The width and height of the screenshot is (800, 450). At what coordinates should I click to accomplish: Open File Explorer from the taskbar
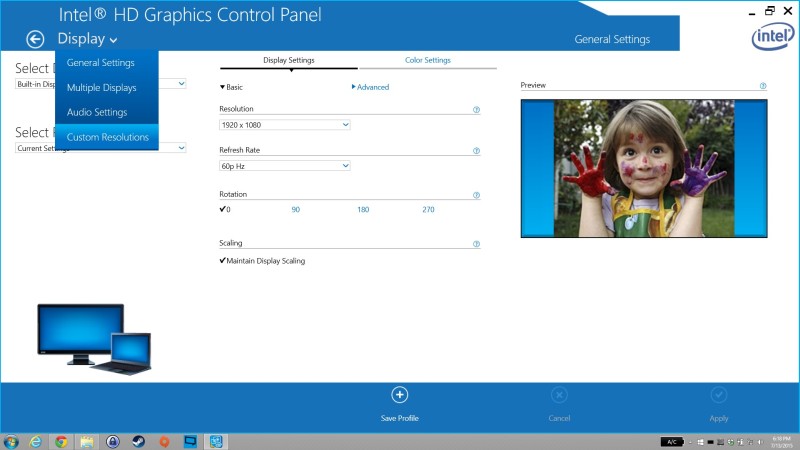tap(87, 442)
